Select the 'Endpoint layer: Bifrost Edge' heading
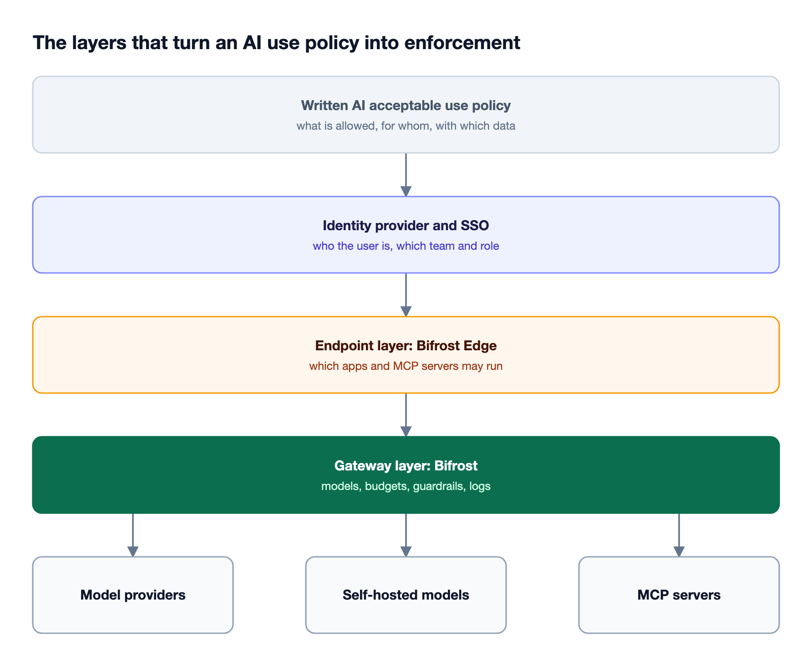Screen dimensions: 812x666 coord(406,346)
